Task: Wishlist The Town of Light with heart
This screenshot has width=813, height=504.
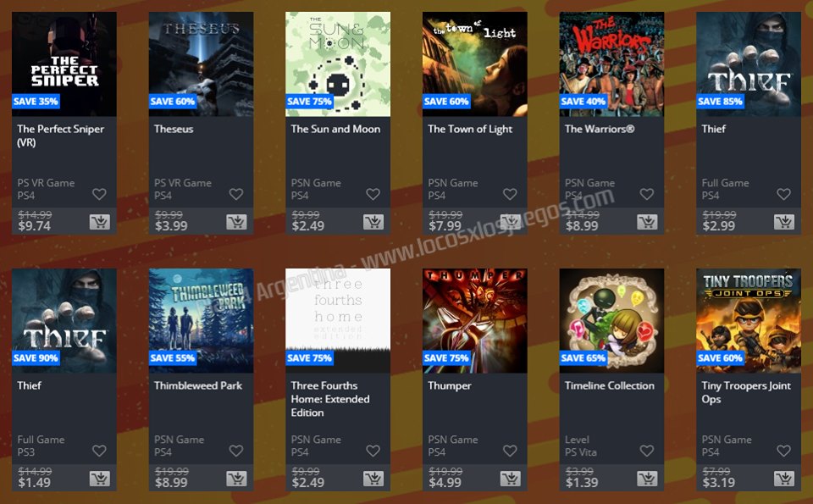Action: tap(510, 194)
